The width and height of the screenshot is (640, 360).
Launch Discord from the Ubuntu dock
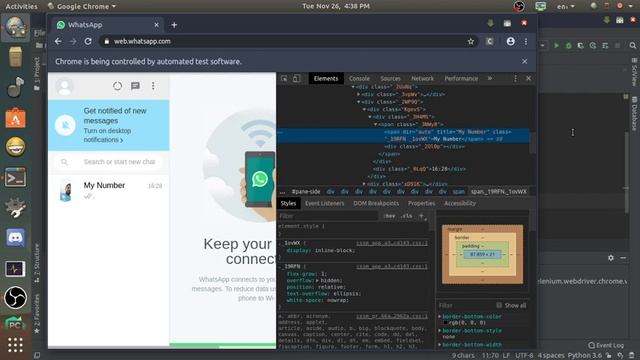(x=15, y=238)
